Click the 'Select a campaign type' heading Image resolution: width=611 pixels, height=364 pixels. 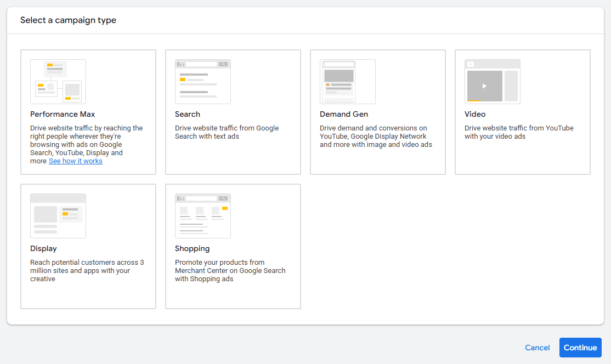click(68, 20)
